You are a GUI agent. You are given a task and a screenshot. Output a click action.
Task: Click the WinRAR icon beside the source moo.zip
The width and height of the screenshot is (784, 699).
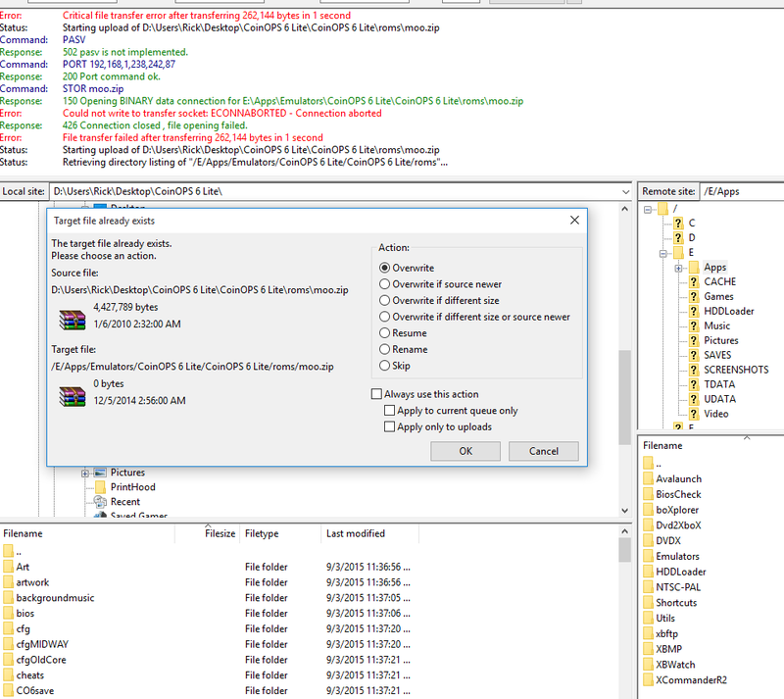72,320
